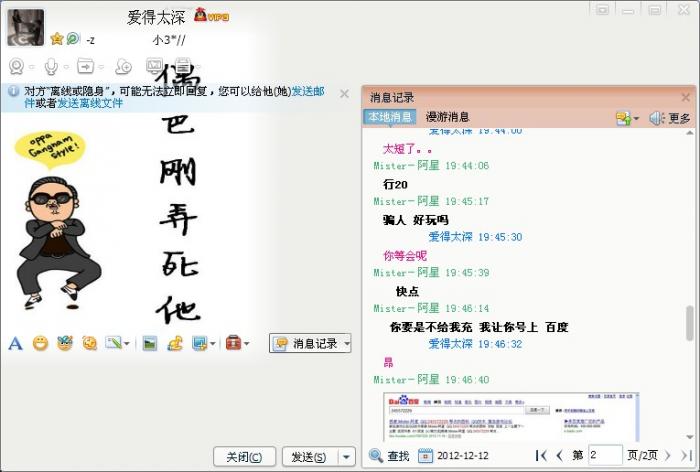Click the export message records icon
The image size is (700, 472).
pyautogui.click(x=623, y=118)
